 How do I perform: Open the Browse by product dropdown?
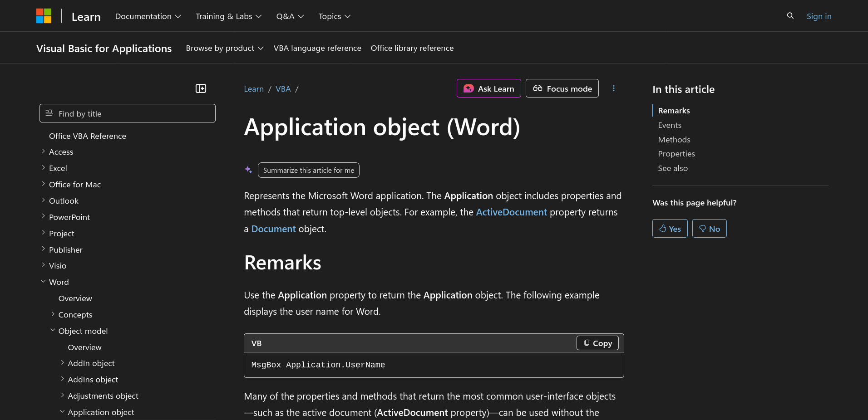pyautogui.click(x=225, y=48)
